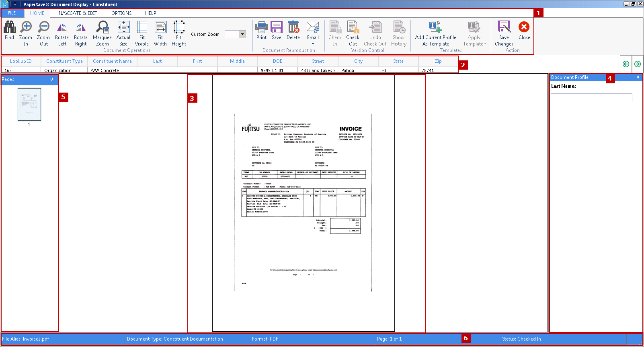This screenshot has width=644, height=347.
Task: Delete the document using trash icon
Action: point(293,27)
